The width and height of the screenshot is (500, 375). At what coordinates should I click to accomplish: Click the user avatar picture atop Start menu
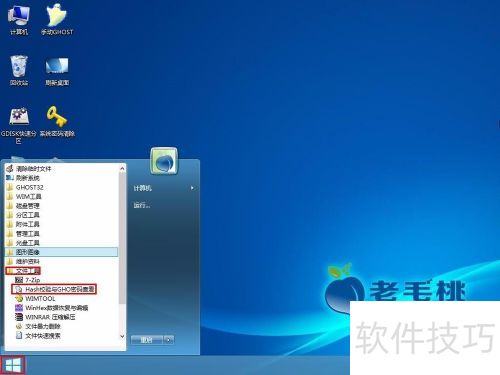pos(164,162)
